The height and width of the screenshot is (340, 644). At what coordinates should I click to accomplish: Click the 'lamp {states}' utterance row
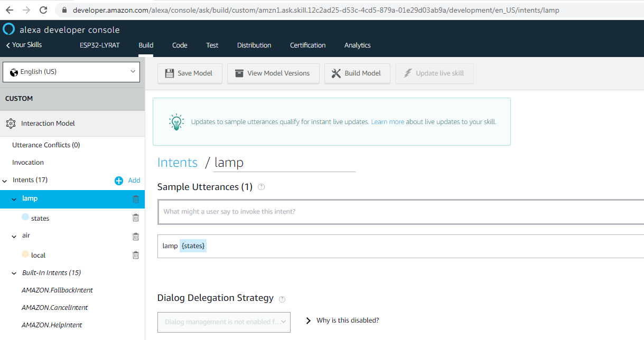click(x=400, y=246)
